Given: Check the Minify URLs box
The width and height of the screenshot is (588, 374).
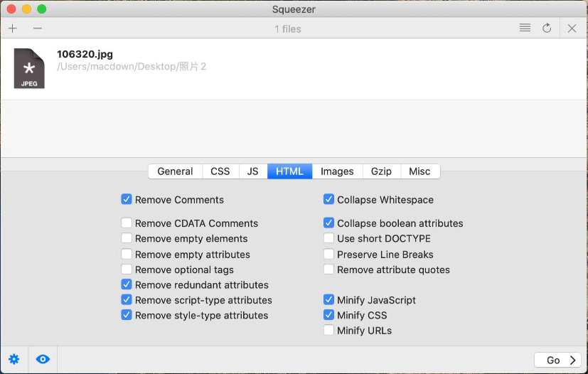Looking at the screenshot, I should pos(328,330).
